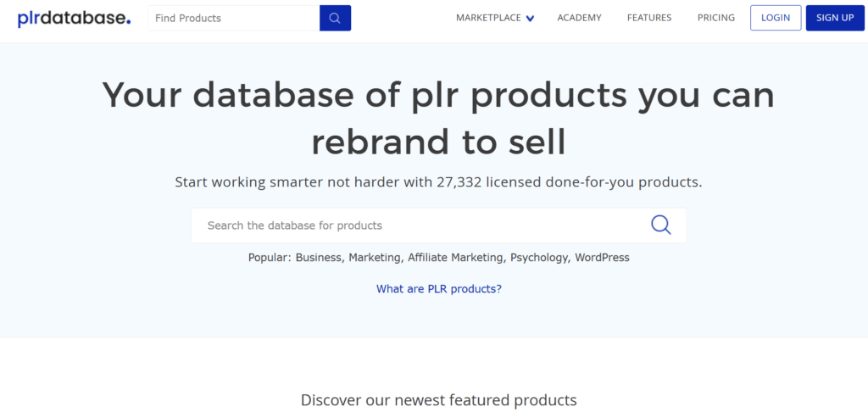The image size is (868, 418).
Task: Open the What are PLR products link
Action: pyautogui.click(x=439, y=288)
